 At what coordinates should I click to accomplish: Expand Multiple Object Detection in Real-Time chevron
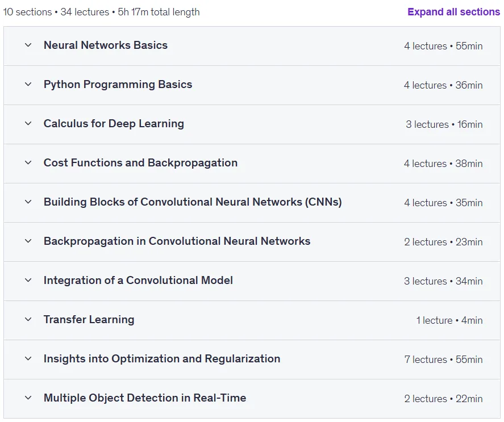(28, 398)
